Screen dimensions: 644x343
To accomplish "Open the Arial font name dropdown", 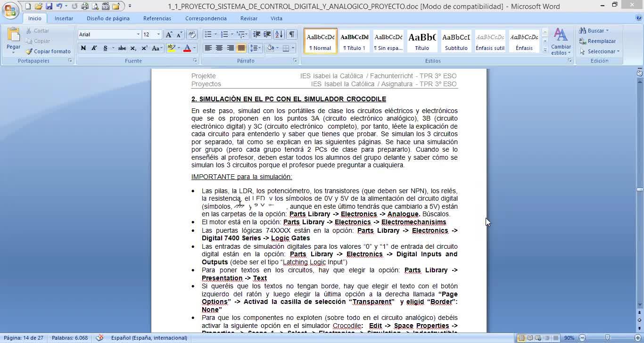I will [138, 34].
